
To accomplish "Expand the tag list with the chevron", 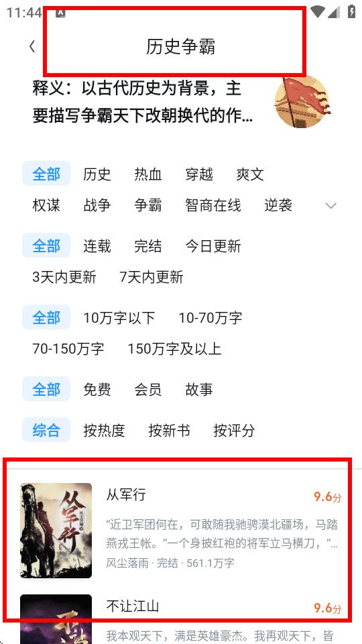I will coord(330,206).
